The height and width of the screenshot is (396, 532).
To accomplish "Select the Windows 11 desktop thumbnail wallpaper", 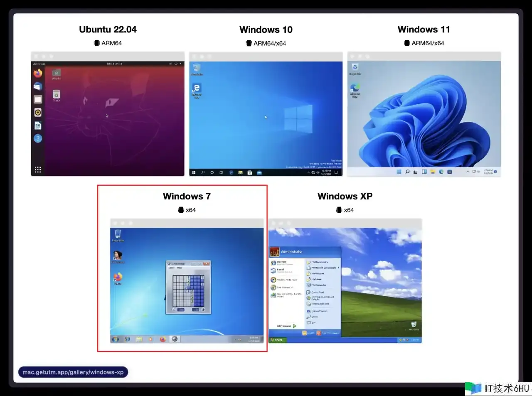I will [x=424, y=114].
